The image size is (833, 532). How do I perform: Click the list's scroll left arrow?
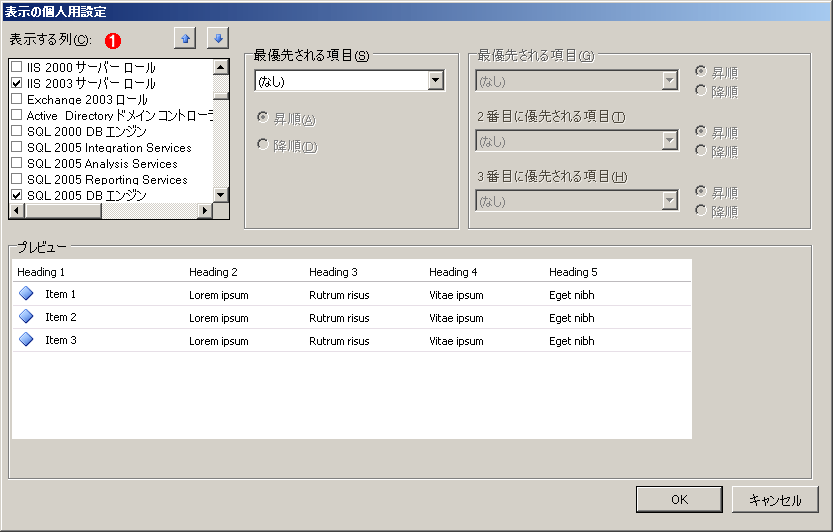tap(17, 211)
